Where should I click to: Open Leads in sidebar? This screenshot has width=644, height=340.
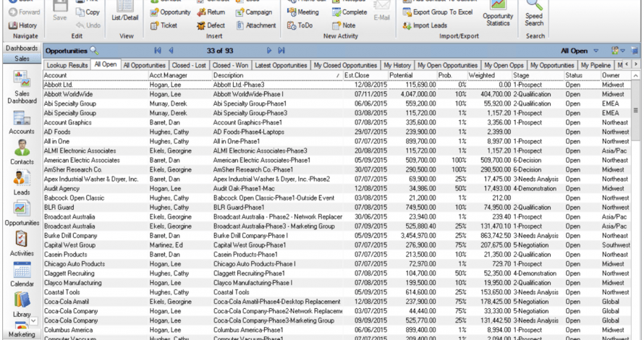(x=22, y=183)
